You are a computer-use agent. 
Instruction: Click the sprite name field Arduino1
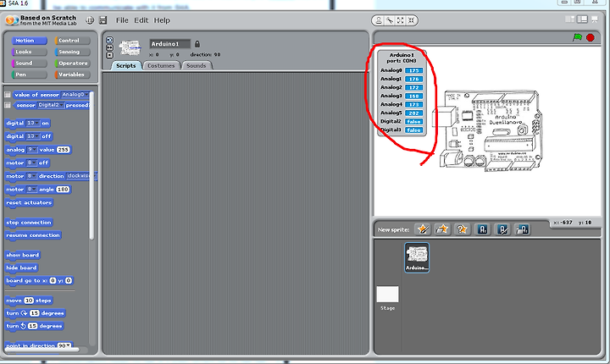(170, 44)
